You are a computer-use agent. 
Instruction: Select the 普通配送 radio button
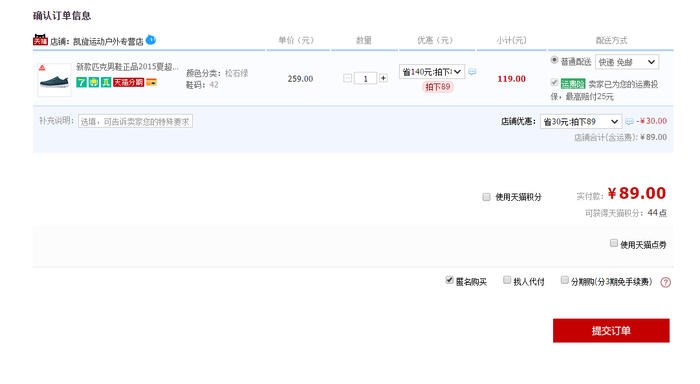(554, 60)
